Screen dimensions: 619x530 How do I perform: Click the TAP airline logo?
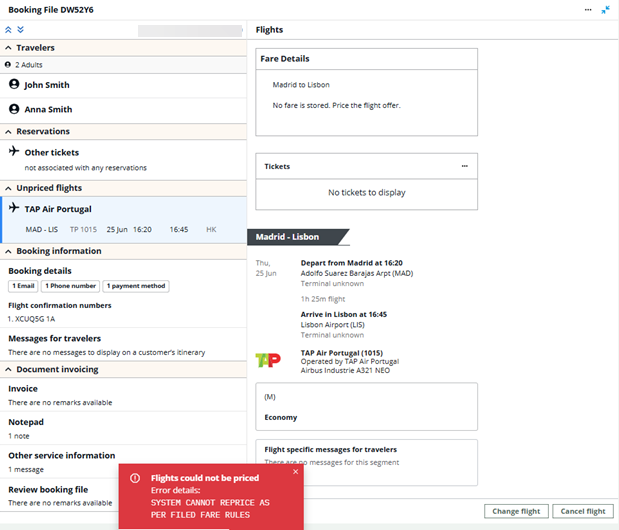pyautogui.click(x=268, y=360)
